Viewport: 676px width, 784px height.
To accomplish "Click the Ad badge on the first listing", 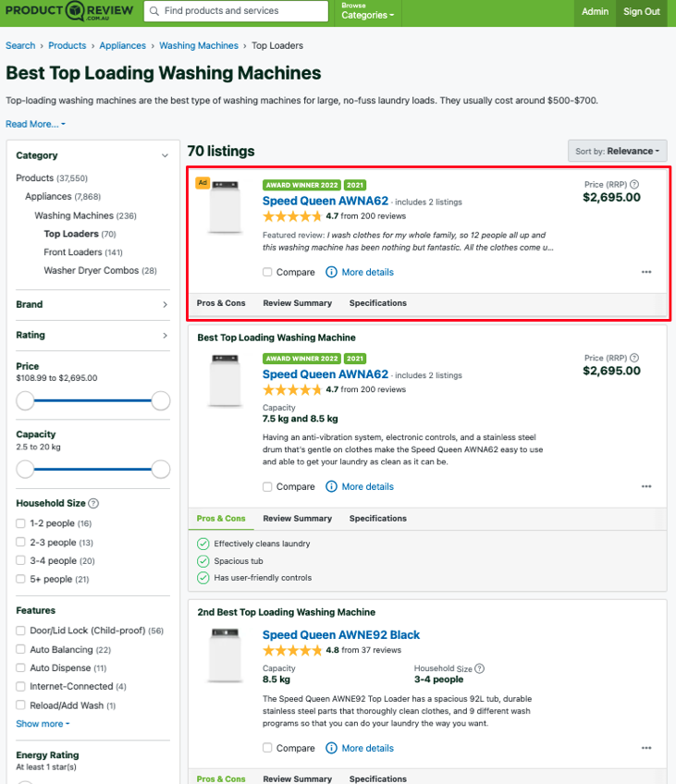I will click(203, 182).
